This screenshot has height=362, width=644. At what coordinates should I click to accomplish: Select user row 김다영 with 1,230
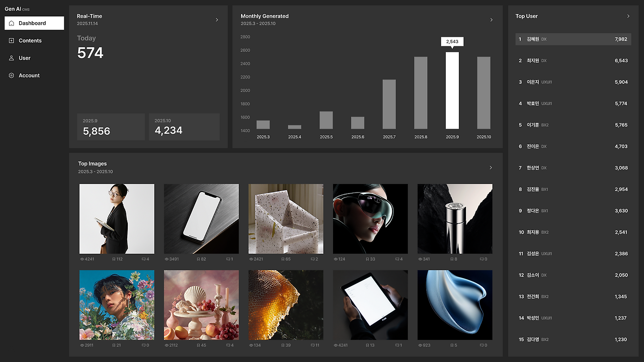coord(573,339)
